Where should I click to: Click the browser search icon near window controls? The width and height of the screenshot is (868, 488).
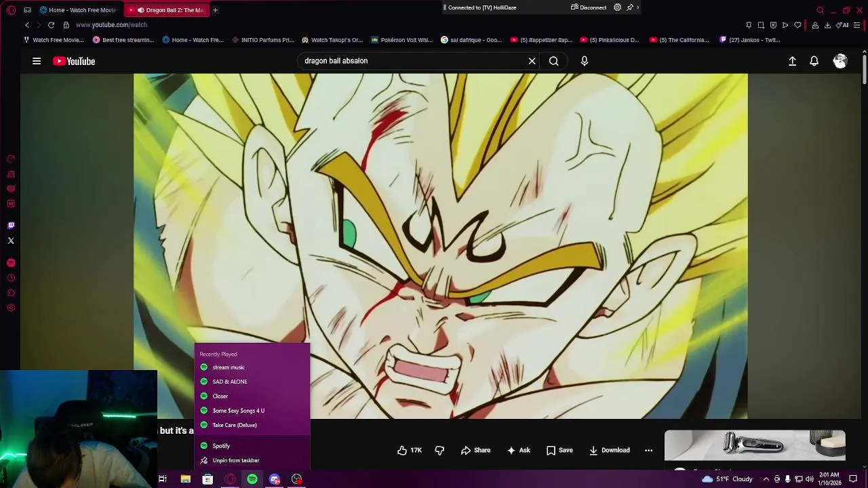pyautogui.click(x=820, y=10)
